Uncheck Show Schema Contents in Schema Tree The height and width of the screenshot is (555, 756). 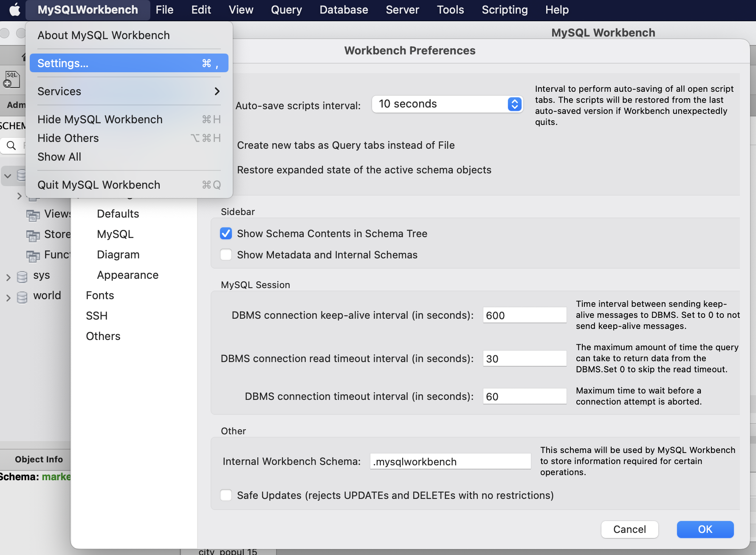(226, 233)
